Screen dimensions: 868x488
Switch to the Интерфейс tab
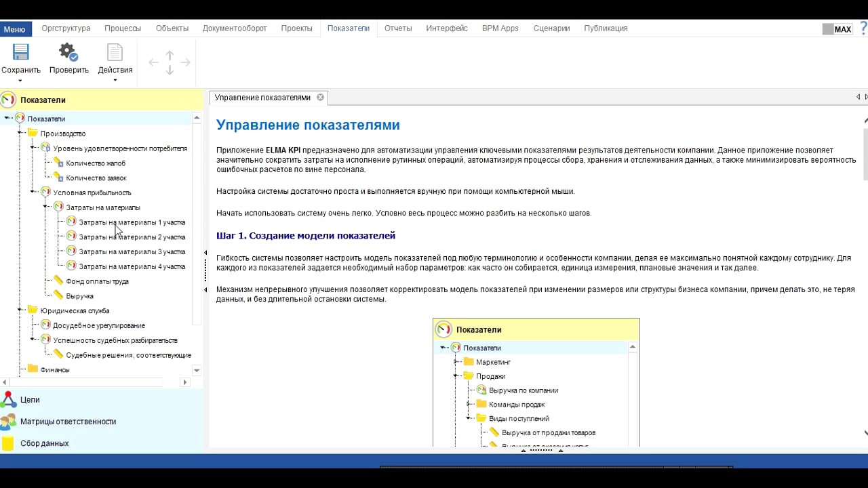pyautogui.click(x=447, y=28)
